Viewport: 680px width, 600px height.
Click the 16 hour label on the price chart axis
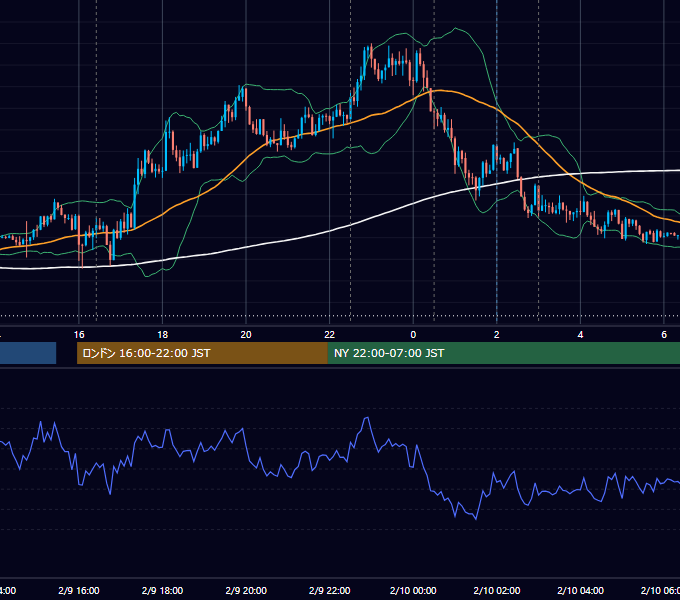pos(79,335)
